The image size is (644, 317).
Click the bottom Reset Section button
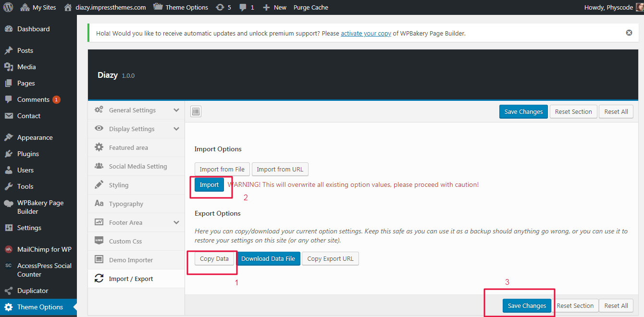click(575, 305)
